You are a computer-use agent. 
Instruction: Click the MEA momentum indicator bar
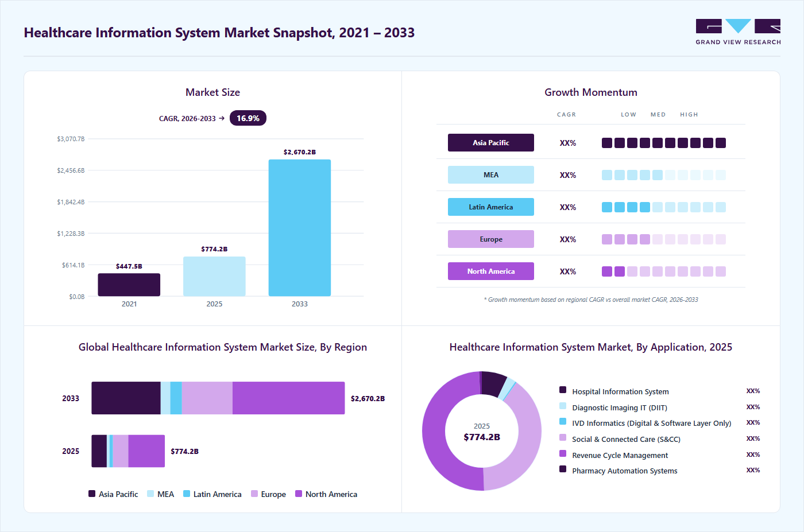coord(664,175)
